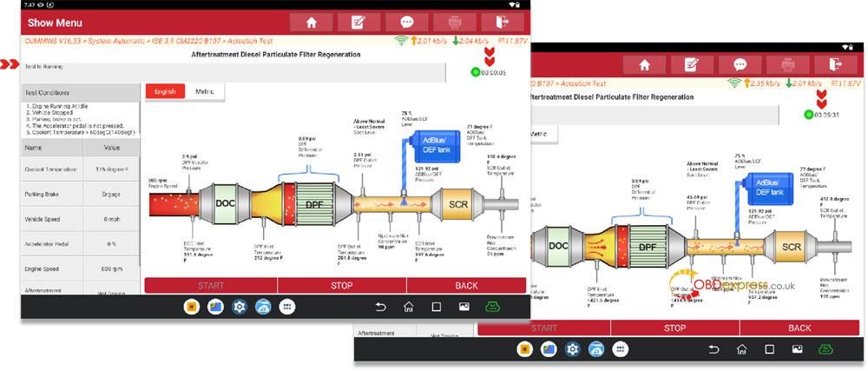Tap the home icon in the right window toolbar
This screenshot has height=371, width=868.
click(644, 65)
